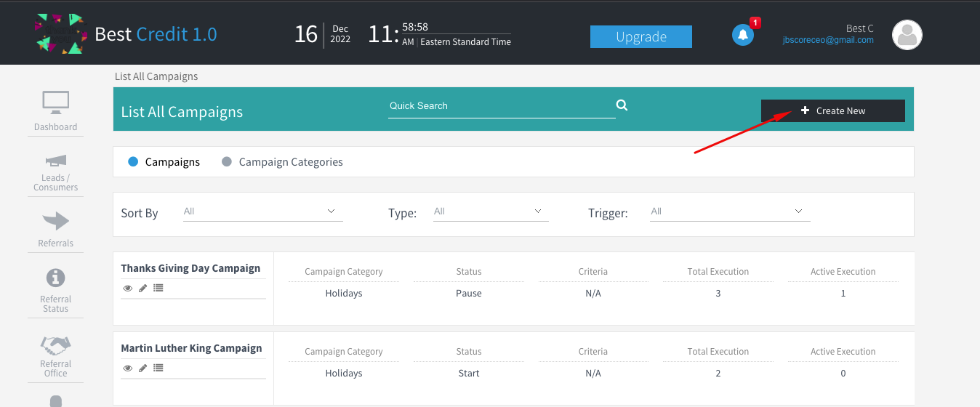
Task: Click Total Execution value 3
Action: [x=718, y=294]
